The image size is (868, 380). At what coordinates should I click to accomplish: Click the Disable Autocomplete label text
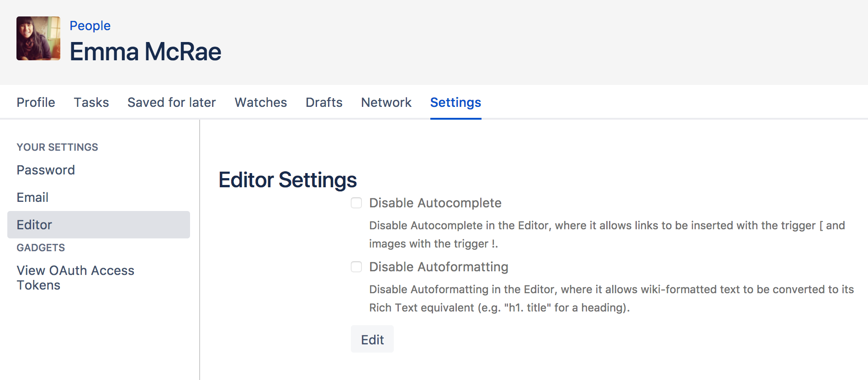435,203
